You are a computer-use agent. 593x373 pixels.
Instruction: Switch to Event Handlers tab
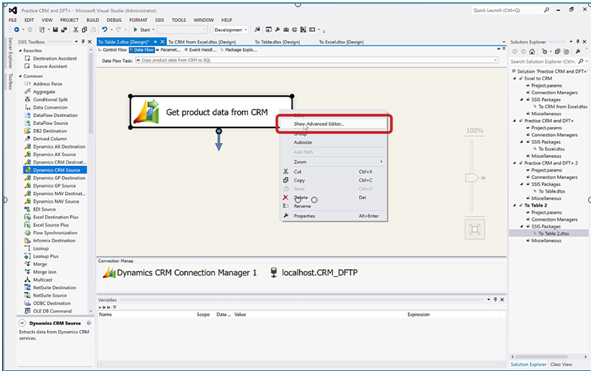coord(200,50)
